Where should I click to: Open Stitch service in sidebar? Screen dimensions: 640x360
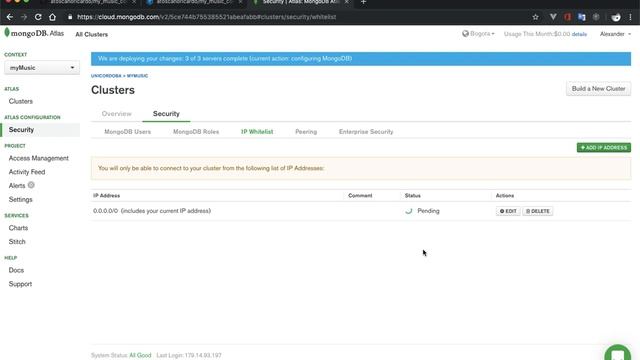[x=17, y=242]
